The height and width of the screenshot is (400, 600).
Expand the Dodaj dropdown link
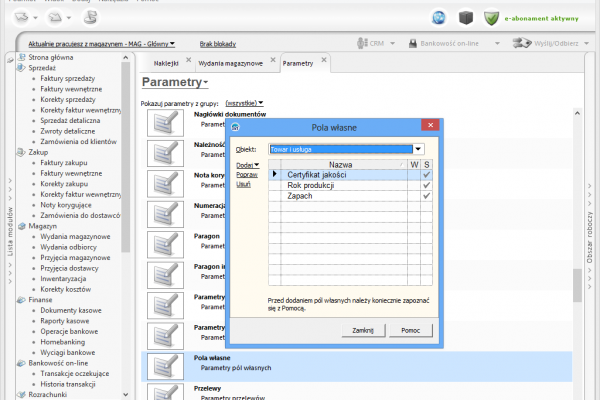[247, 164]
